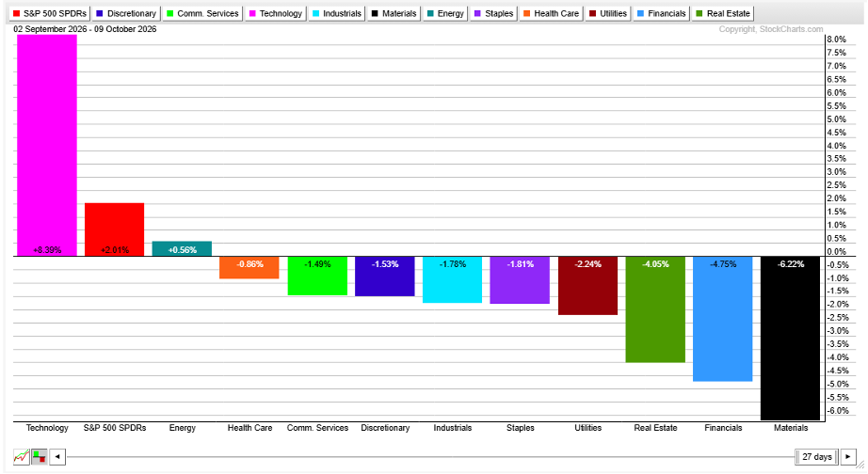Click the Staples x-axis label
The image size is (868, 474).
[521, 428]
